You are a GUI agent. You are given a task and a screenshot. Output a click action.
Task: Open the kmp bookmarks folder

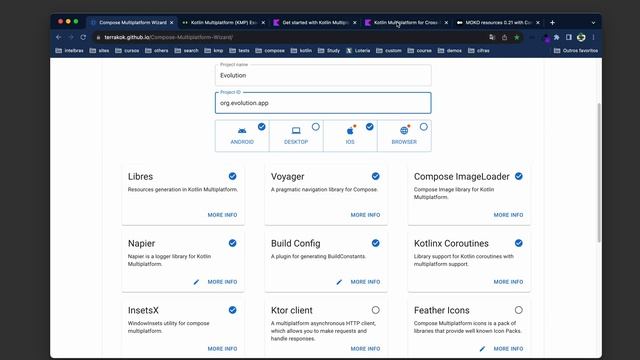pyautogui.click(x=214, y=51)
